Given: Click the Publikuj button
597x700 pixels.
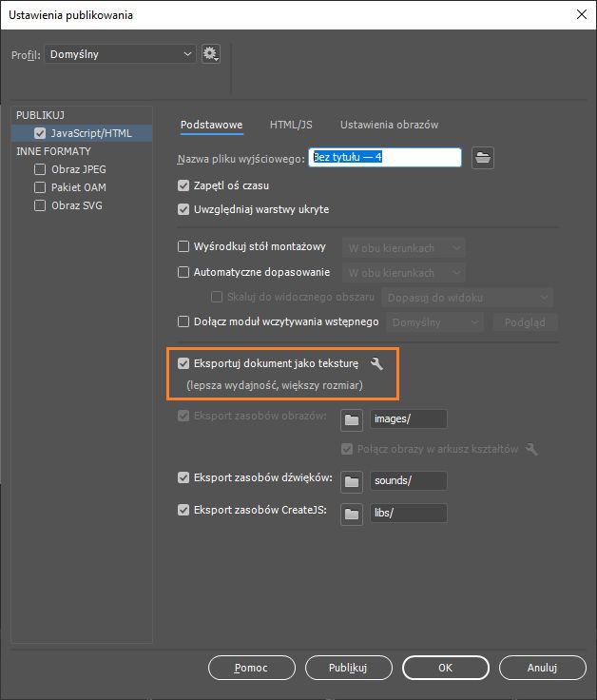Looking at the screenshot, I should (x=348, y=668).
